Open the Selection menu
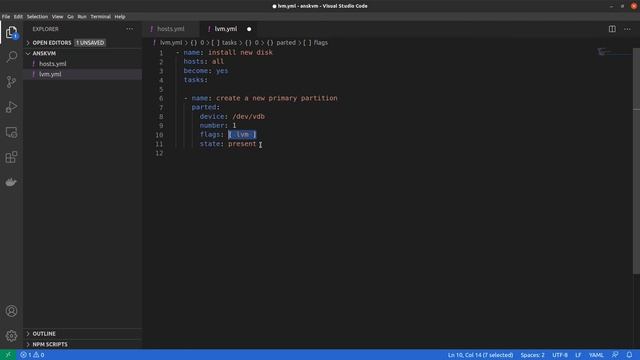640x360 pixels. [x=37, y=17]
